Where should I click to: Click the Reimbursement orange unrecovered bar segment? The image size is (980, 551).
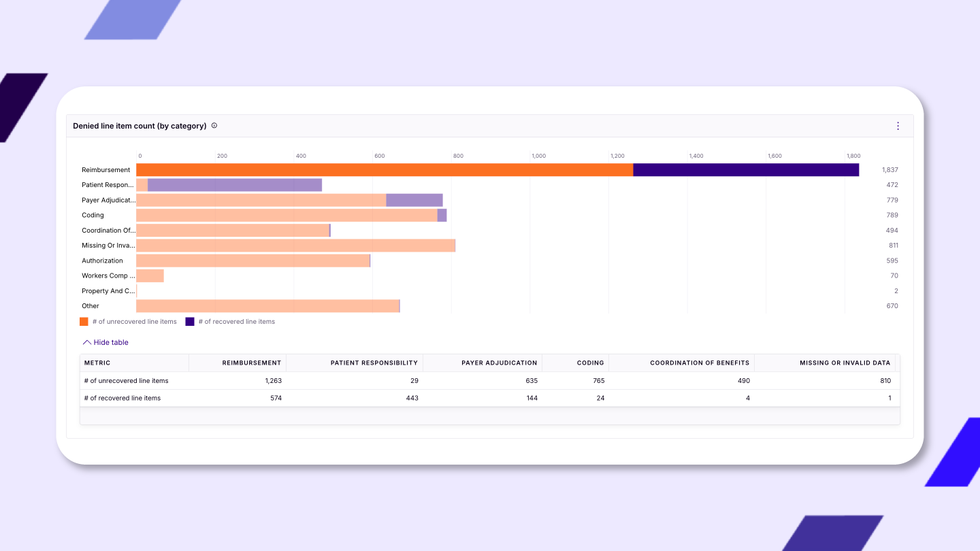[x=385, y=170]
